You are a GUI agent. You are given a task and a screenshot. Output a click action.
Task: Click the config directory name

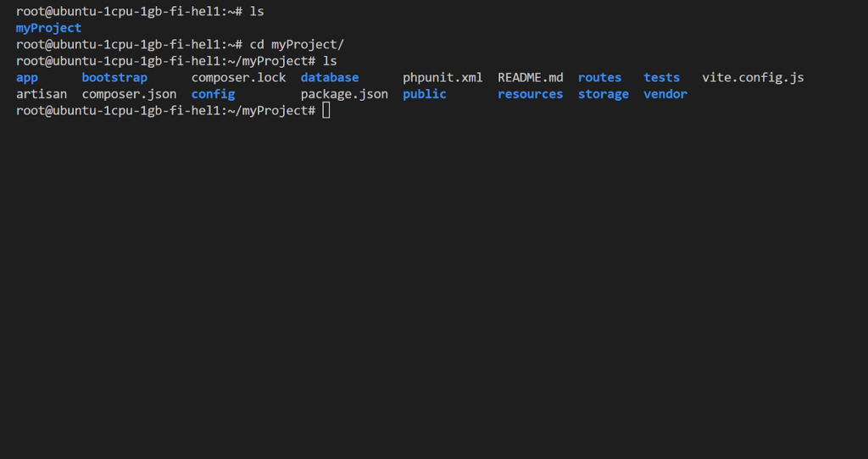pos(213,94)
